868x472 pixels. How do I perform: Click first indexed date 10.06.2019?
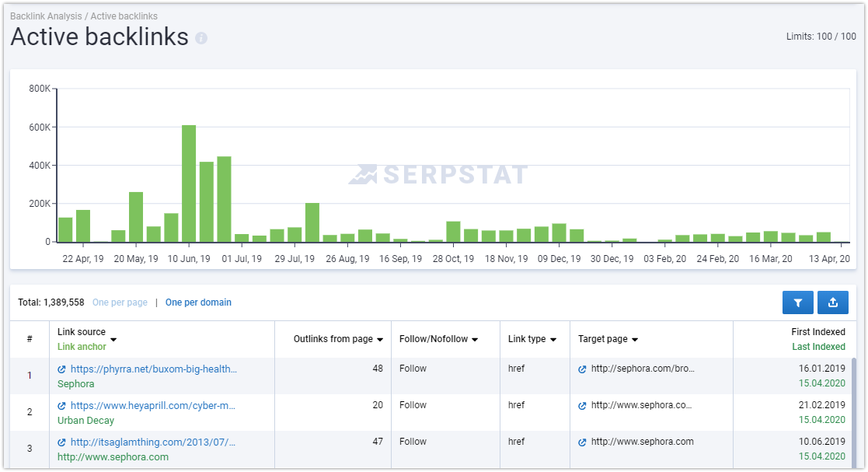point(822,442)
